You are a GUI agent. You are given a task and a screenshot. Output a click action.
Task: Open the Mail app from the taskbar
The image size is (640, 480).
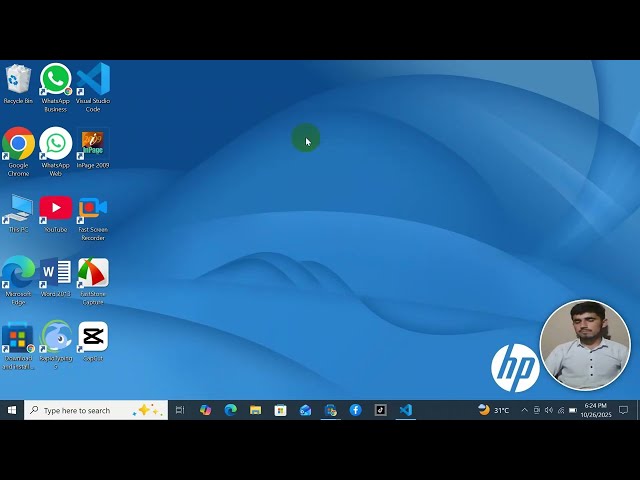(305, 410)
